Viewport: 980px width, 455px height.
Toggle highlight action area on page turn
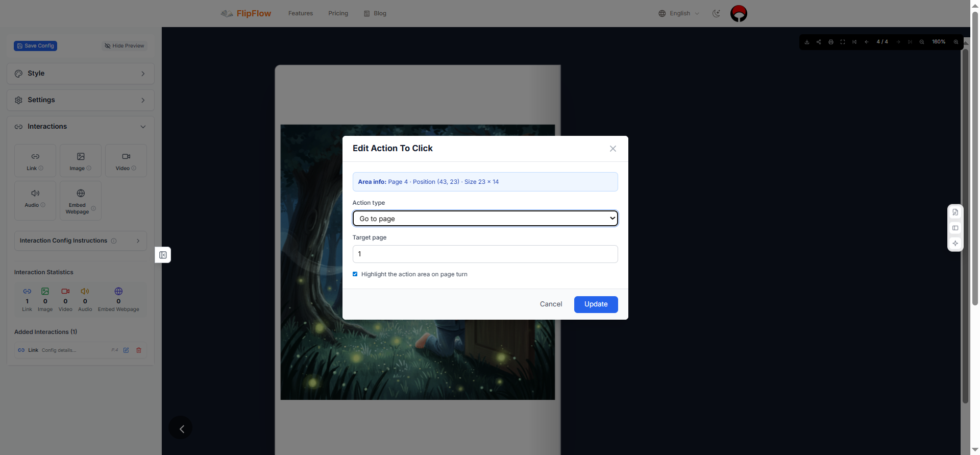(355, 274)
